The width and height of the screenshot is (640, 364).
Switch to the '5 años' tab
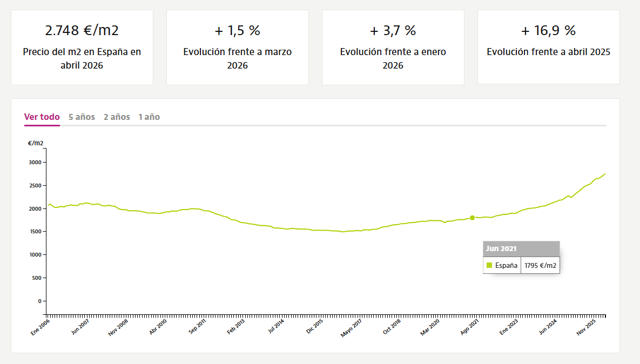82,117
